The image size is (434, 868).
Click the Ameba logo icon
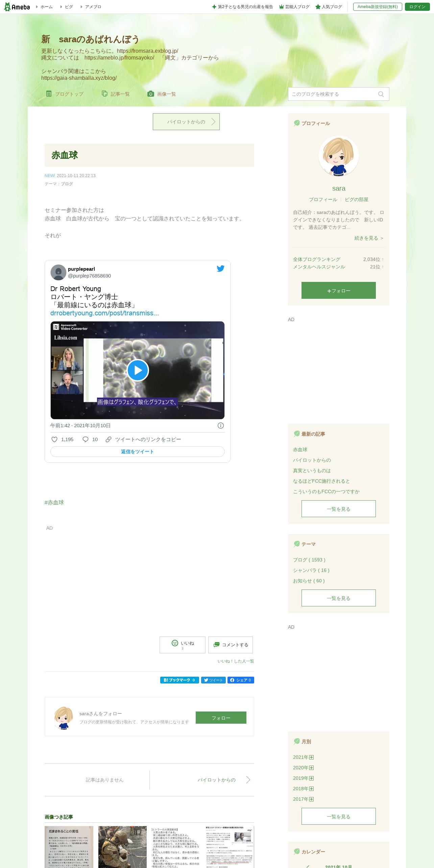17,7
